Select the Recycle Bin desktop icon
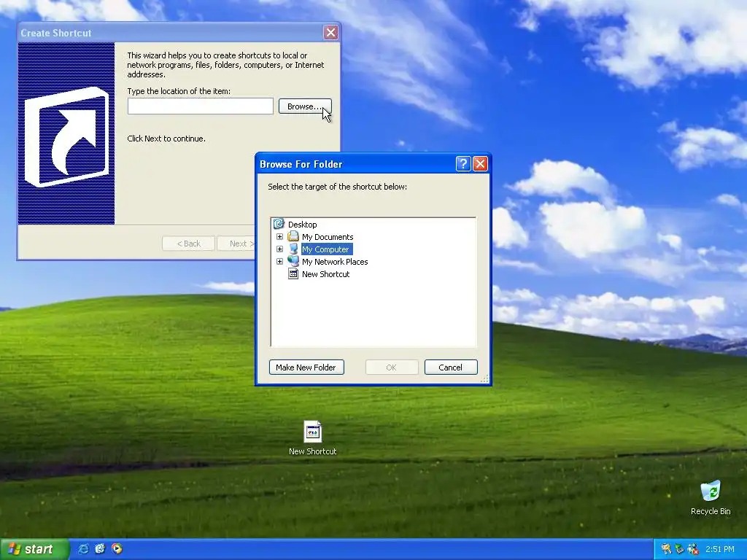 (711, 498)
